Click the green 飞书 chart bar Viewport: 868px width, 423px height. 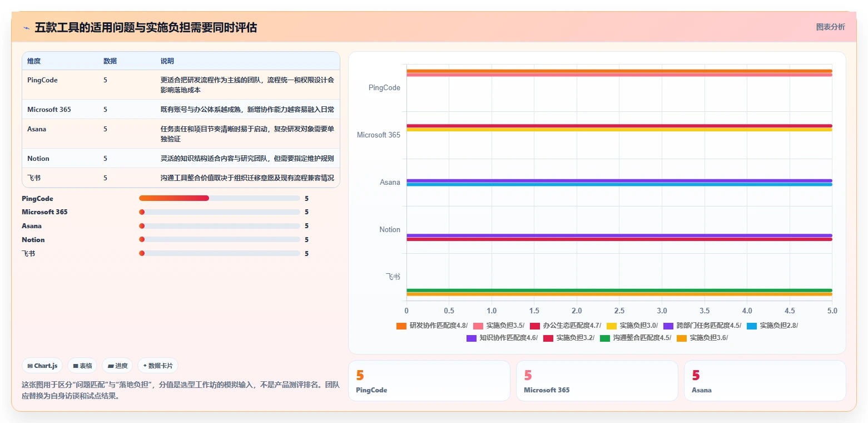click(619, 290)
